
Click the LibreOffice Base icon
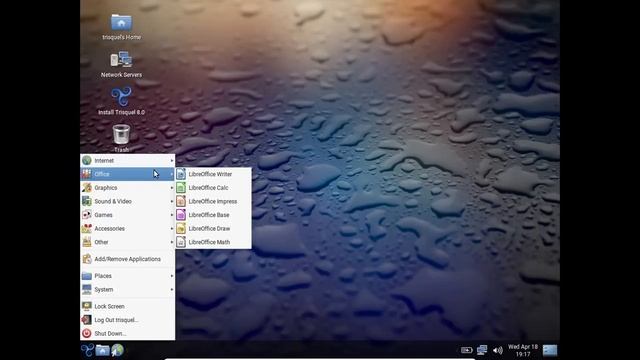click(181, 215)
